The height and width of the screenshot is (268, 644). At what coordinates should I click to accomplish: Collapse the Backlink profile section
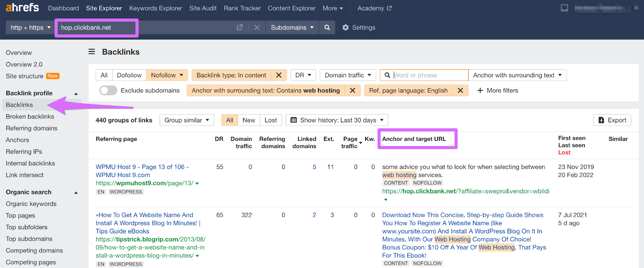(76, 93)
